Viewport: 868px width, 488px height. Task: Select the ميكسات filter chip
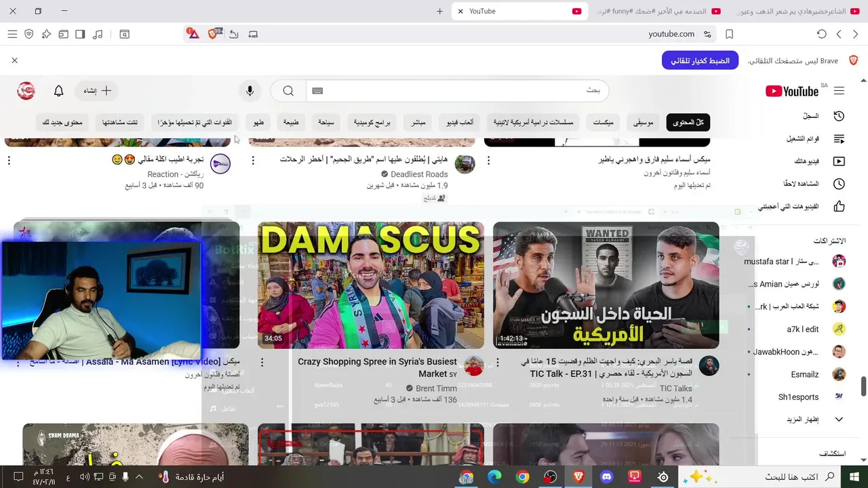tap(603, 123)
